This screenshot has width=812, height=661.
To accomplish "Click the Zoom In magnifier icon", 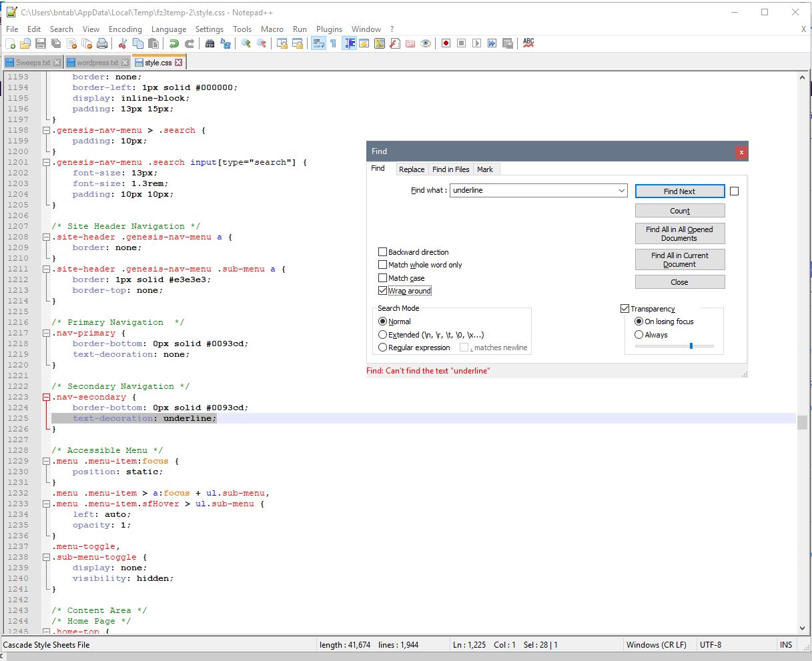I will pyautogui.click(x=246, y=43).
